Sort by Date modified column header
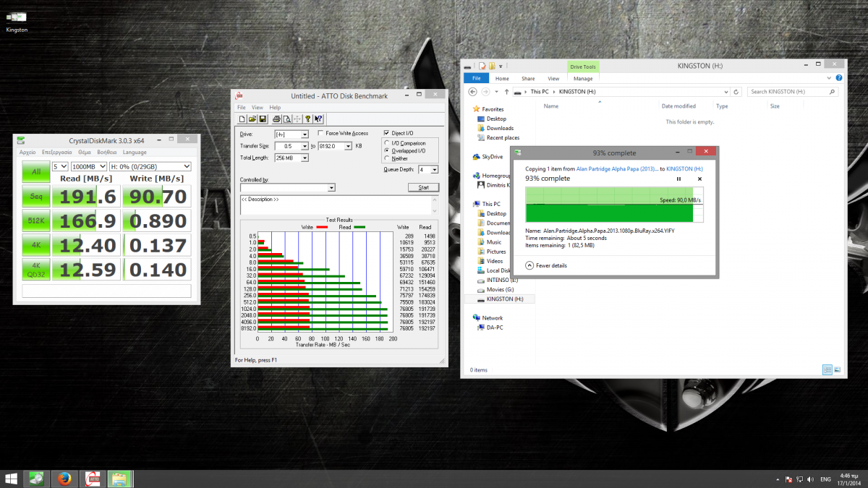 [678, 106]
